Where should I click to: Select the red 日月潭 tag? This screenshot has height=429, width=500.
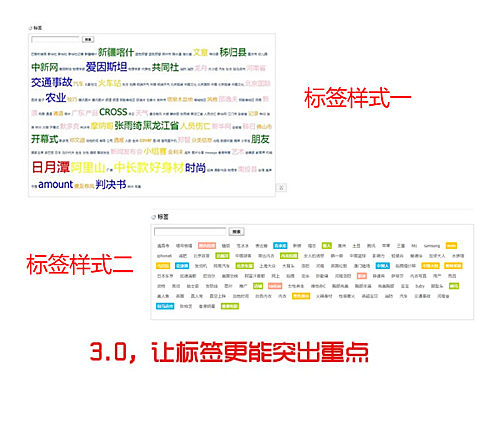[x=51, y=167]
